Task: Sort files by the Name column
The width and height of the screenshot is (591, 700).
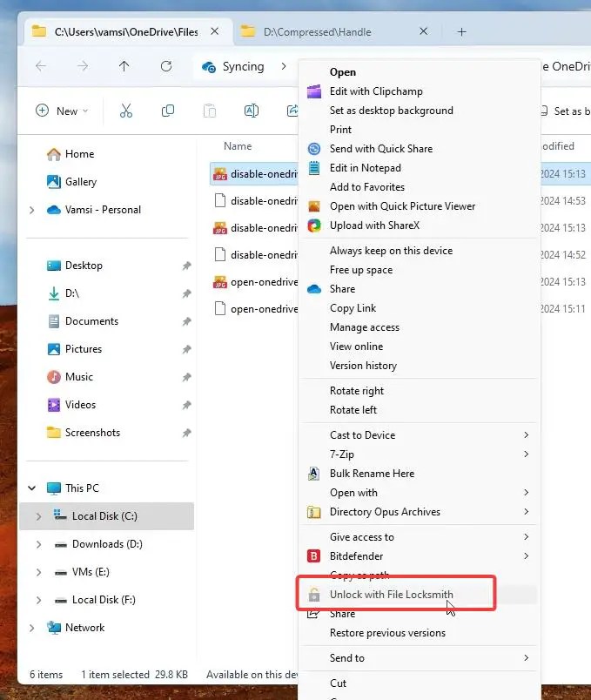Action: 238,146
